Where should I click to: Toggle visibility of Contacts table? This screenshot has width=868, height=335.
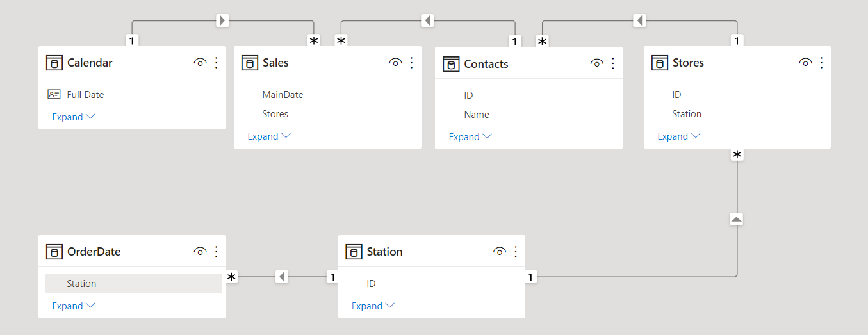[596, 63]
